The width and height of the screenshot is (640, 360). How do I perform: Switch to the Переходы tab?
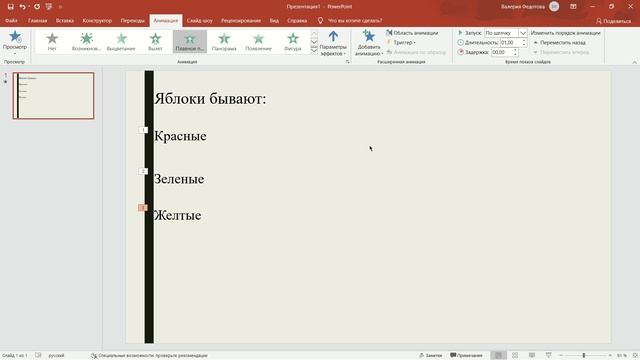point(133,20)
